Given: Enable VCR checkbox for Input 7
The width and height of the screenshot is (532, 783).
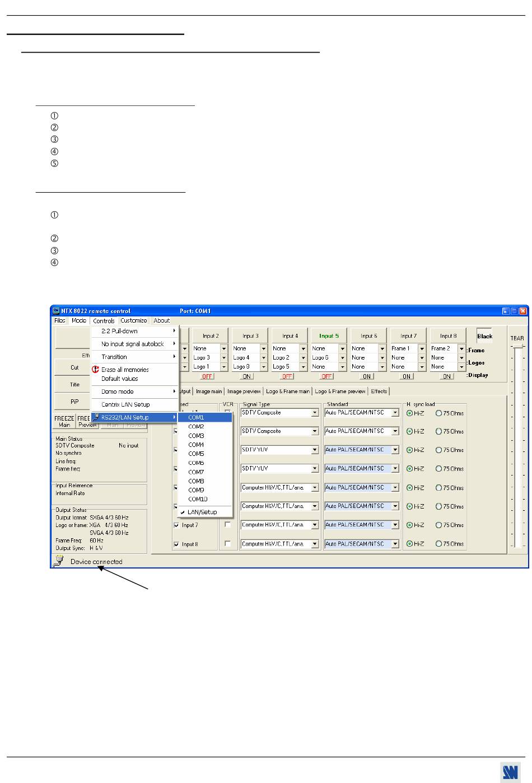Looking at the screenshot, I should tap(227, 525).
